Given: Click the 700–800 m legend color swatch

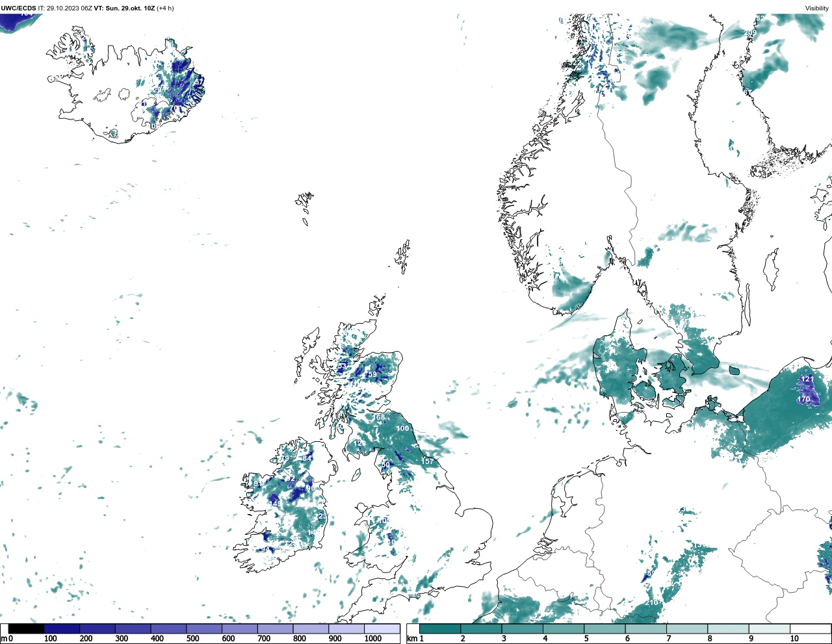Looking at the screenshot, I should point(275,628).
